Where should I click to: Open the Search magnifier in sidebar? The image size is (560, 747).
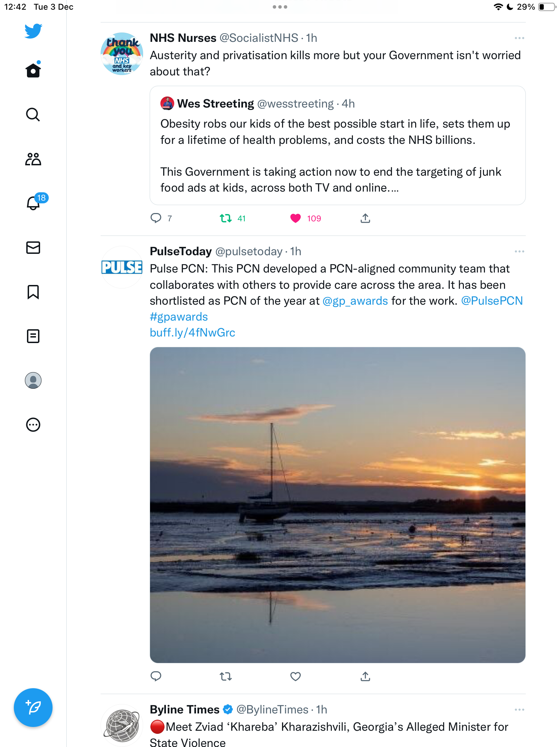[x=33, y=115]
